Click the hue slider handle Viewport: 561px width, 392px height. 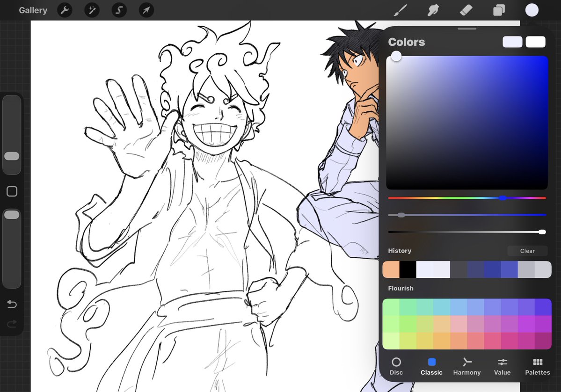[503, 198]
